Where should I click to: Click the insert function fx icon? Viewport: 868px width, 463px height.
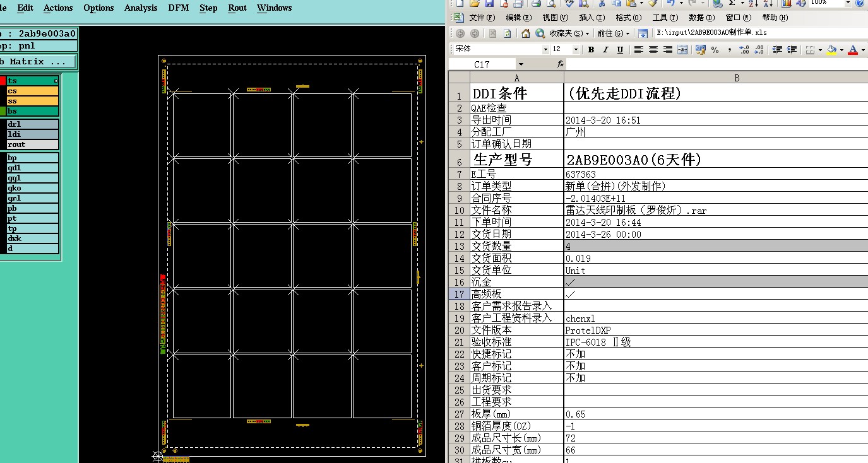[561, 64]
